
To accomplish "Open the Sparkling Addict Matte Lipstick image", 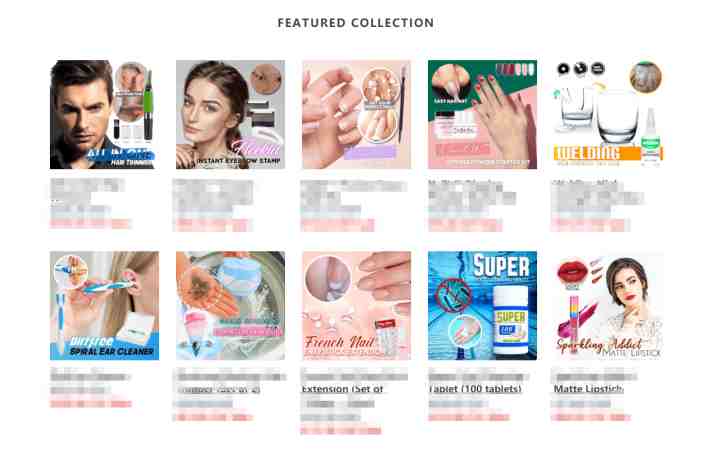I will click(608, 306).
